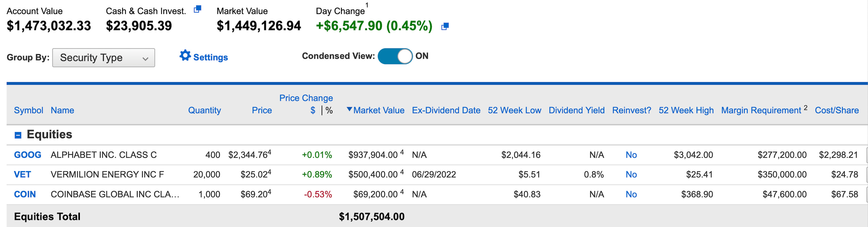Click the Market Value sort arrow icon
The height and width of the screenshot is (227, 868).
coord(349,109)
